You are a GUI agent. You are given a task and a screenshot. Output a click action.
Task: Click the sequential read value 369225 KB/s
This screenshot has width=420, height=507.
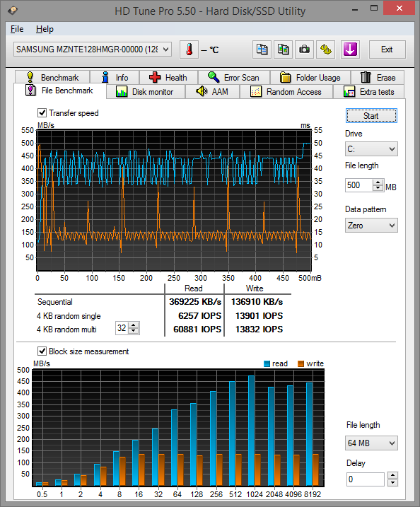tap(195, 302)
